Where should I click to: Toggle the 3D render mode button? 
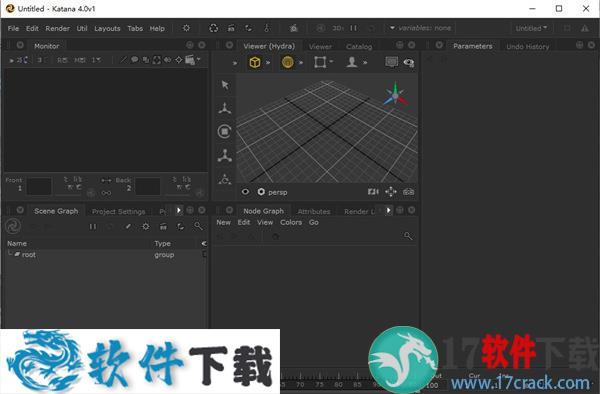[x=338, y=28]
